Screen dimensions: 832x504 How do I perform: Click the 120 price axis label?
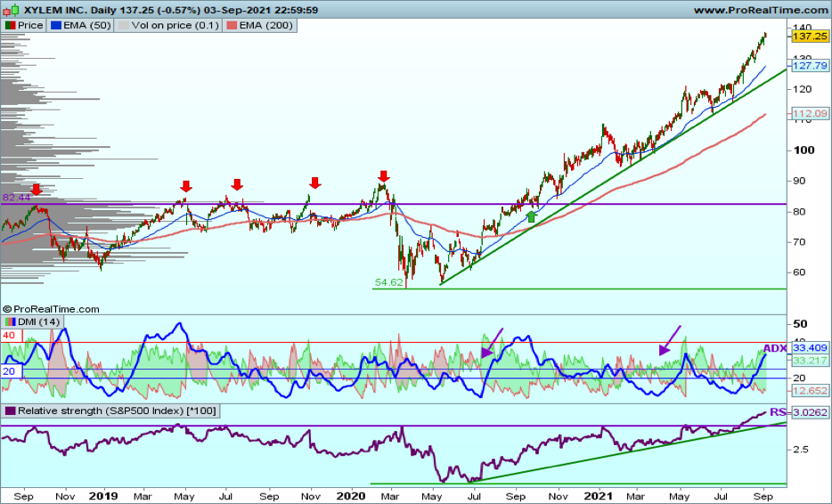tap(803, 89)
